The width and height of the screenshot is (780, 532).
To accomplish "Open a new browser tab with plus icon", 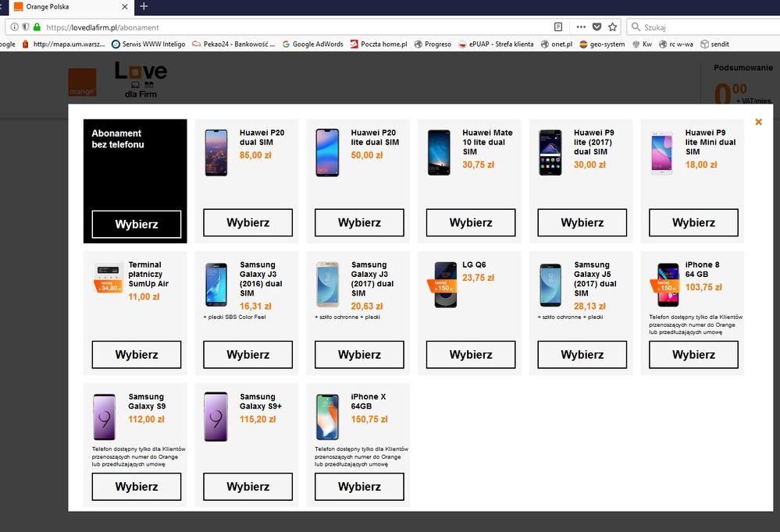I will point(144,6).
